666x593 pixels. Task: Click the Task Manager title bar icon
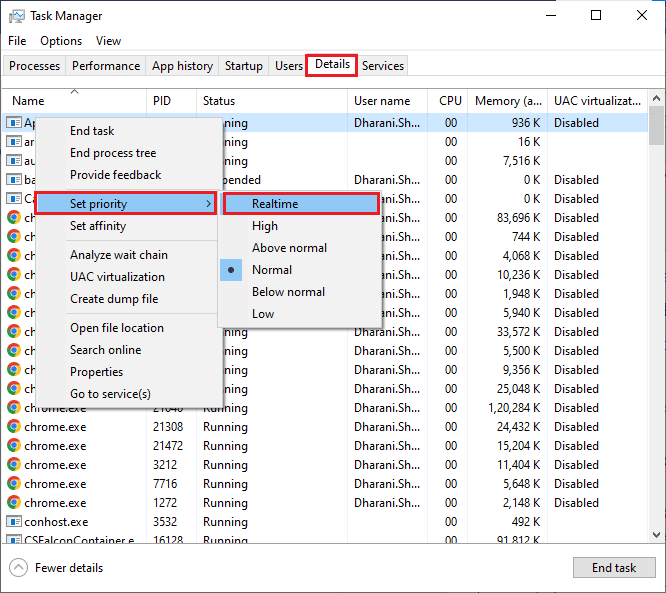17,16
